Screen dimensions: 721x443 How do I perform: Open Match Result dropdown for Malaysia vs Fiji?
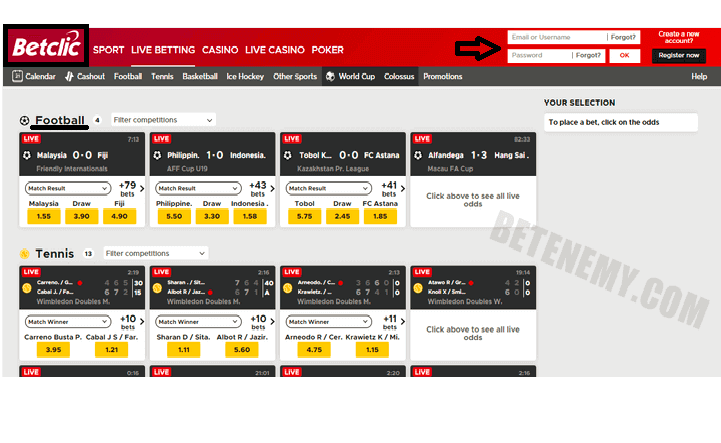click(x=68, y=188)
